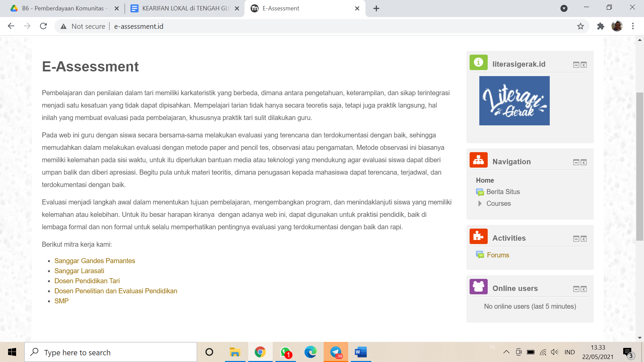Open Chrome profile dropdown arrow in tab bar

pos(564,8)
